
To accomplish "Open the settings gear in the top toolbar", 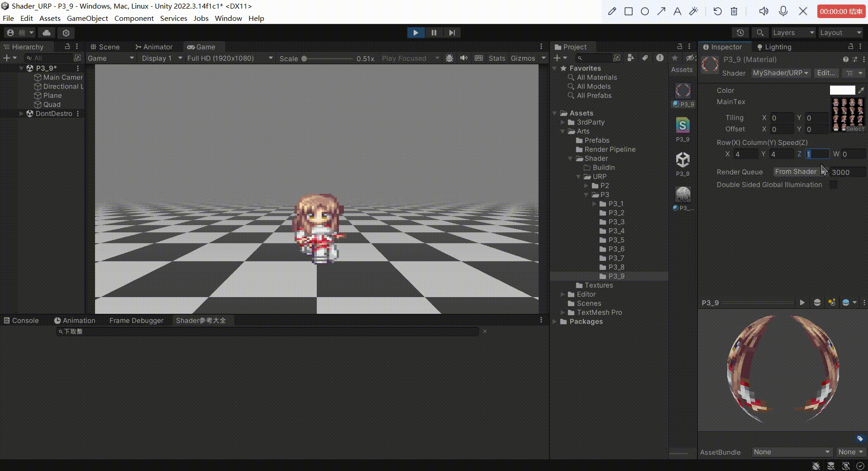I will pos(66,33).
